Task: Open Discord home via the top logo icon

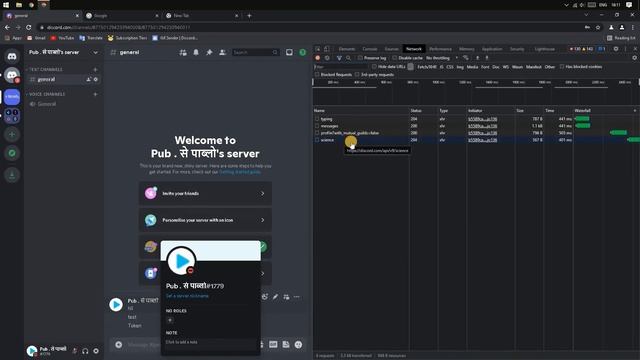Action: point(12,56)
